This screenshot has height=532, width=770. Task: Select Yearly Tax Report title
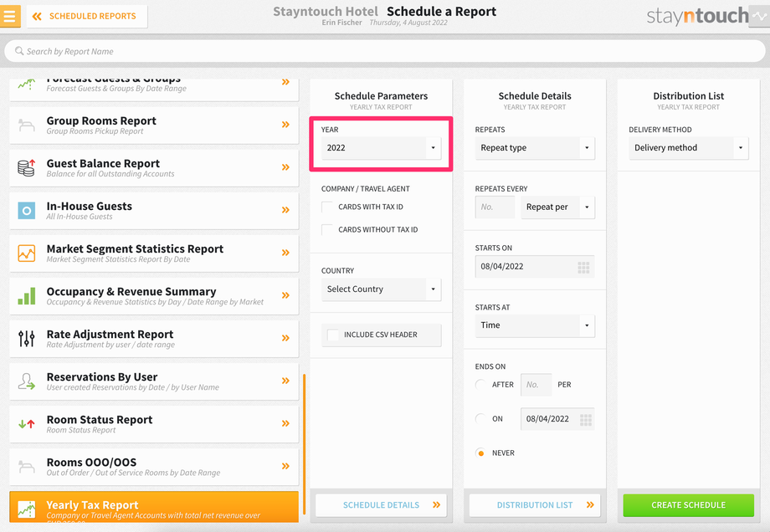(x=92, y=505)
